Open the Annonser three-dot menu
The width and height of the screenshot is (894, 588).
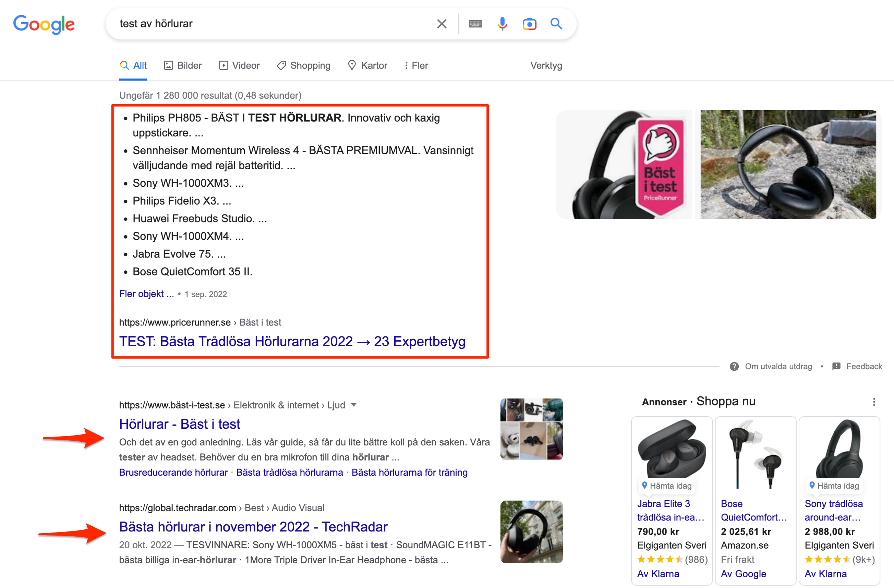pos(874,402)
